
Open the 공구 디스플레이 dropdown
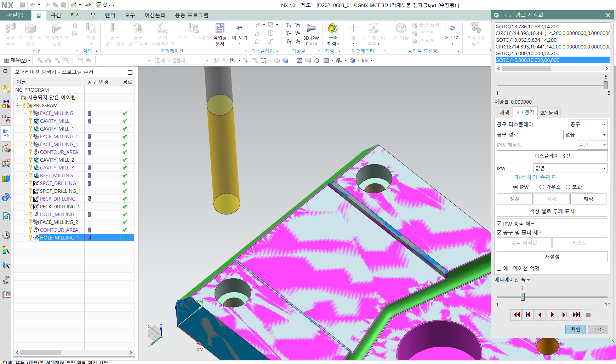(x=588, y=125)
